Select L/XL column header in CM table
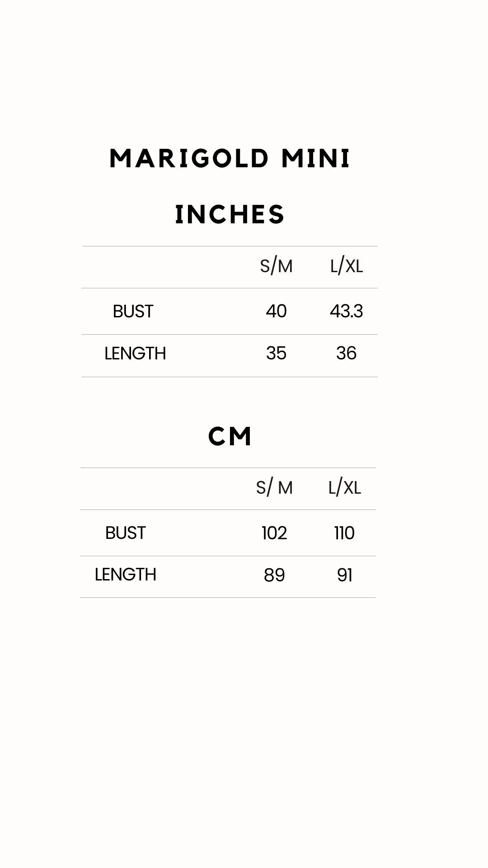 click(344, 488)
